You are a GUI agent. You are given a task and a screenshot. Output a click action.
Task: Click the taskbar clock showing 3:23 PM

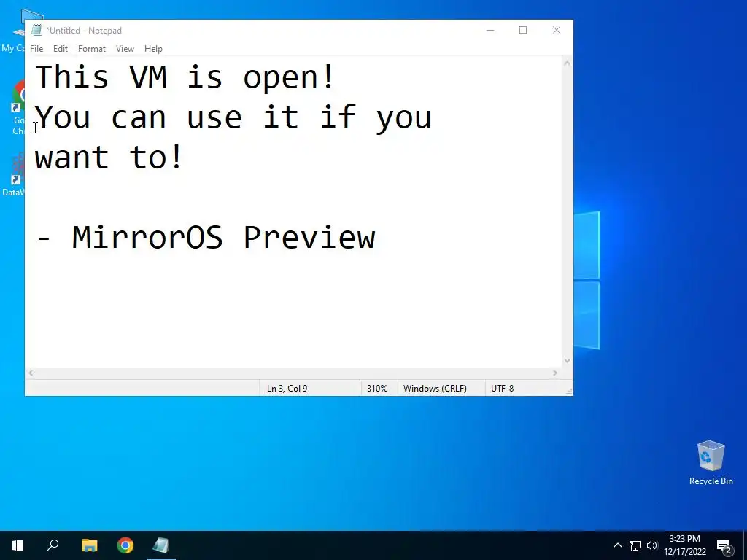click(685, 545)
